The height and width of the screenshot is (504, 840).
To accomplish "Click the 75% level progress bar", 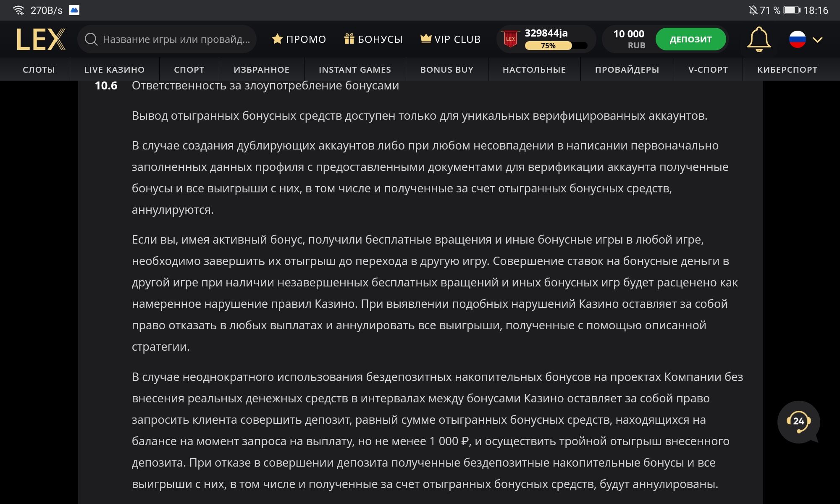I will (x=555, y=46).
